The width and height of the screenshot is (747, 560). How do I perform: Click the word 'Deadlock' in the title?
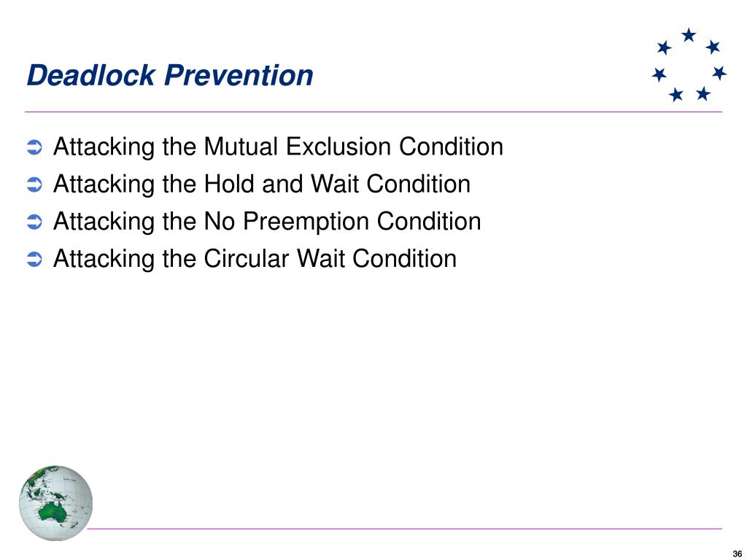coord(91,75)
